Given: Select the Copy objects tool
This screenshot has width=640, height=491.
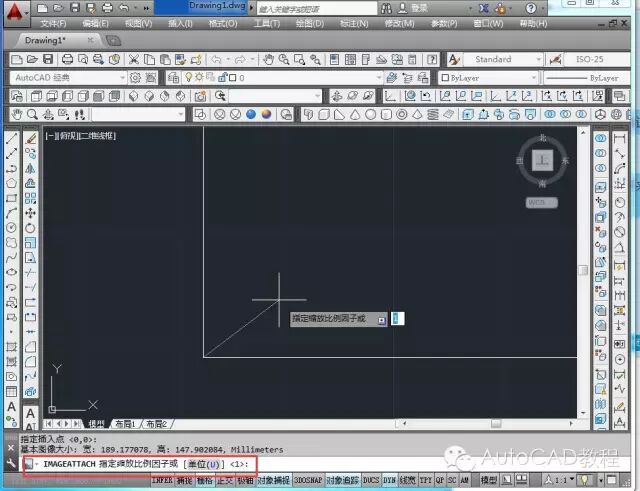Looking at the screenshot, I should click(x=31, y=153).
